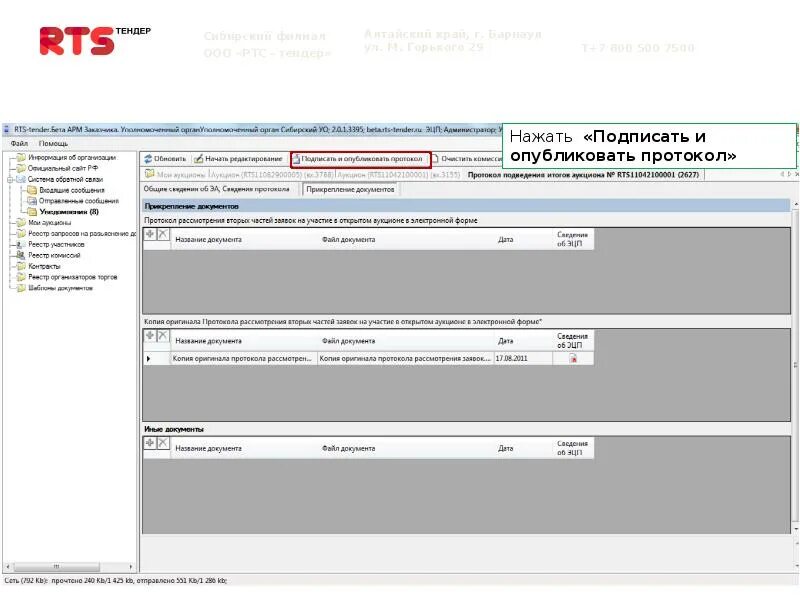Switch to Общие сведения об ЭА tab
Image resolution: width=800 pixels, height=600 pixels.
click(x=216, y=189)
